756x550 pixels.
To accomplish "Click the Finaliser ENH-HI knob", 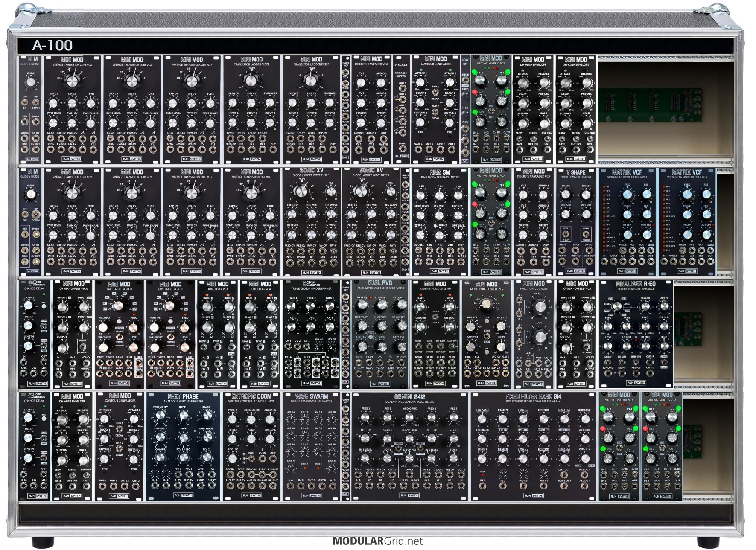I will (664, 307).
